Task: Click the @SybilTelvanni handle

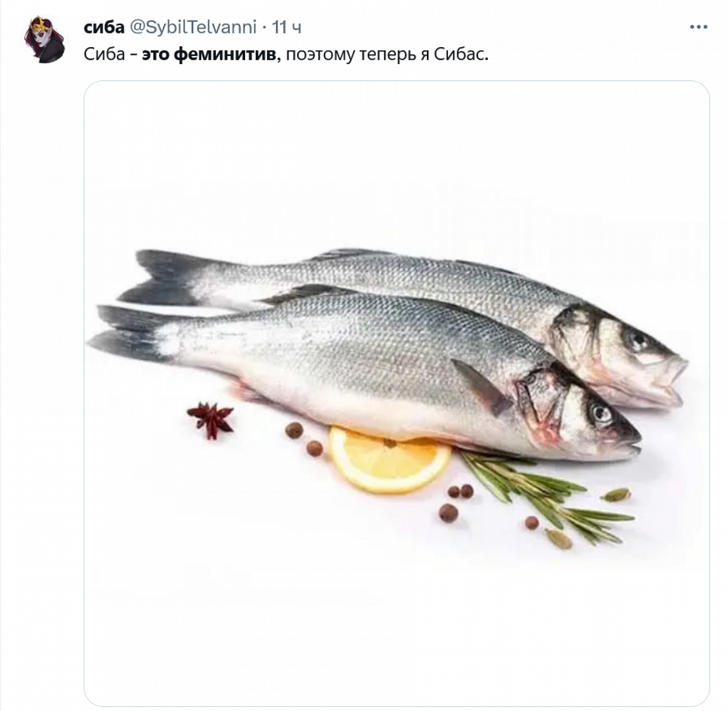Action: 192,27
